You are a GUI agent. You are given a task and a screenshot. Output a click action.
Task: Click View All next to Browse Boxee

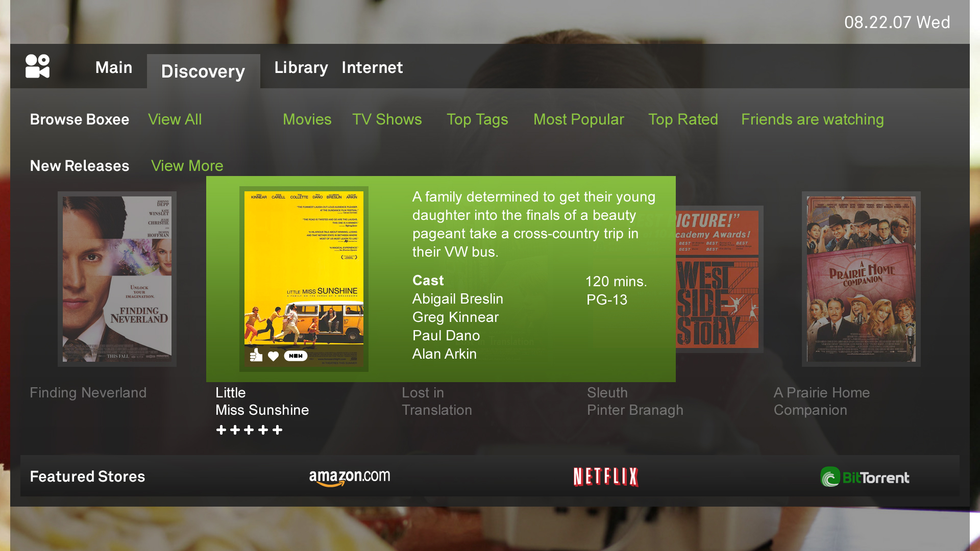point(175,119)
